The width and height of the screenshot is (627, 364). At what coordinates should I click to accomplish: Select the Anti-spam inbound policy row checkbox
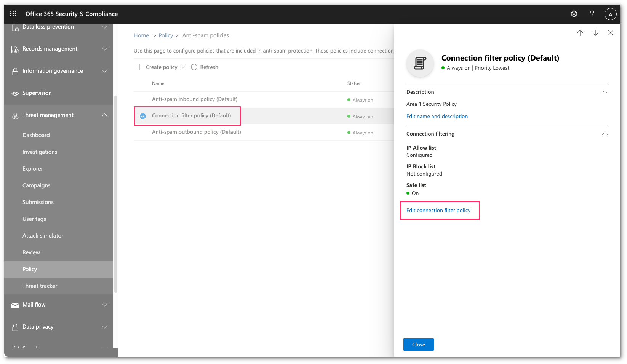(x=143, y=99)
